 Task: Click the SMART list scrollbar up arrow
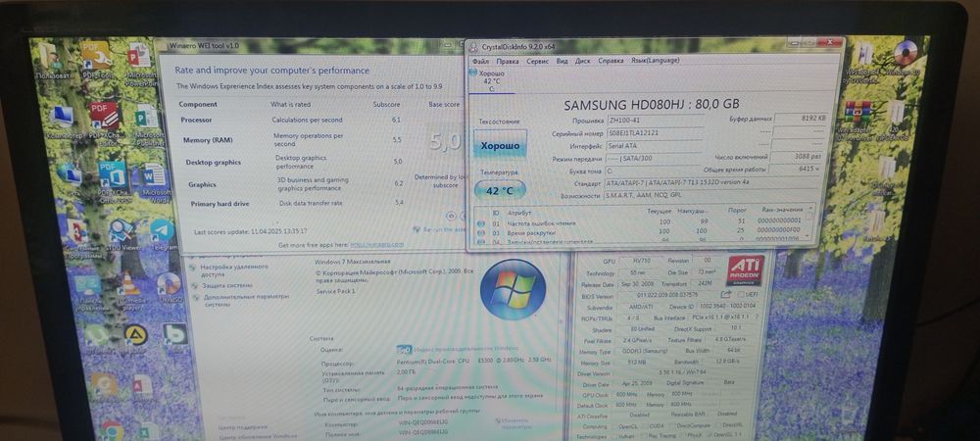coord(811,208)
